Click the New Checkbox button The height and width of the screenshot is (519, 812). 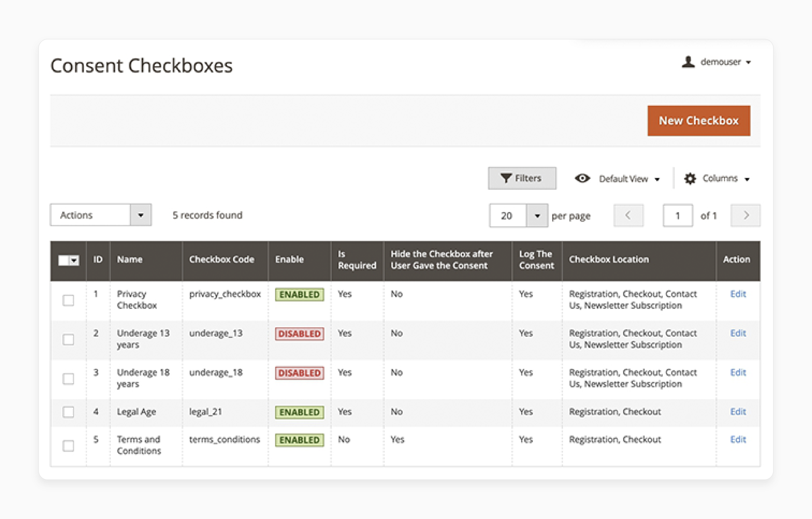[x=699, y=121]
